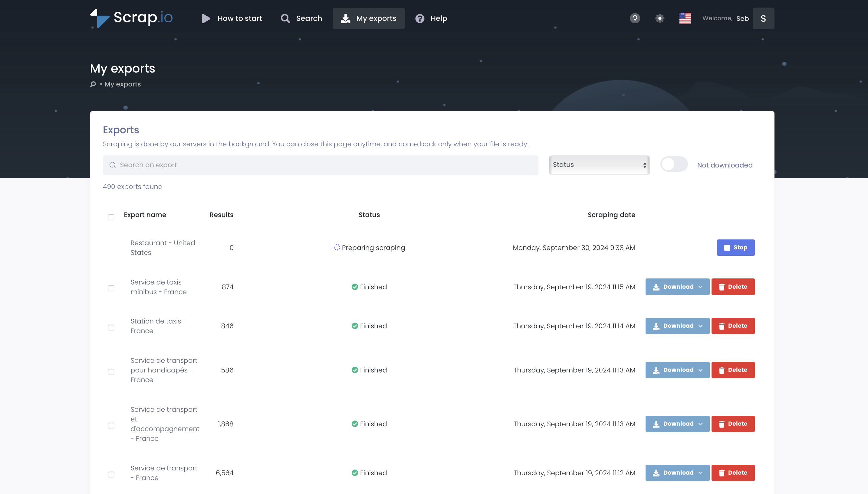Toggle the Not downloaded switch
The image size is (868, 494).
click(674, 164)
